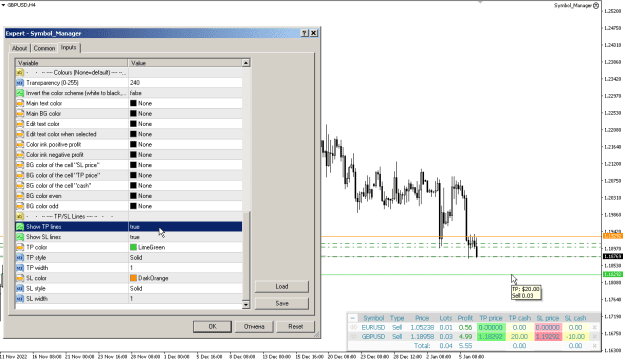Click the BG color odd row icon
Image resolution: width=625 pixels, height=362 pixels.
coord(20,206)
